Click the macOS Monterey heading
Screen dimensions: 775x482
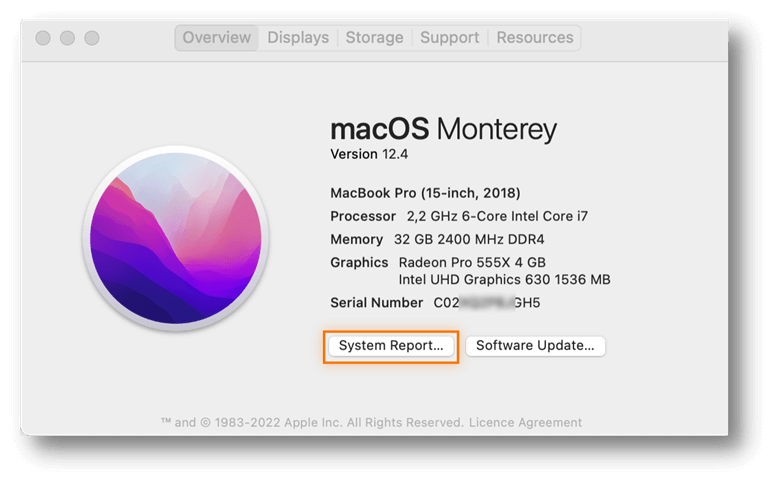[443, 129]
